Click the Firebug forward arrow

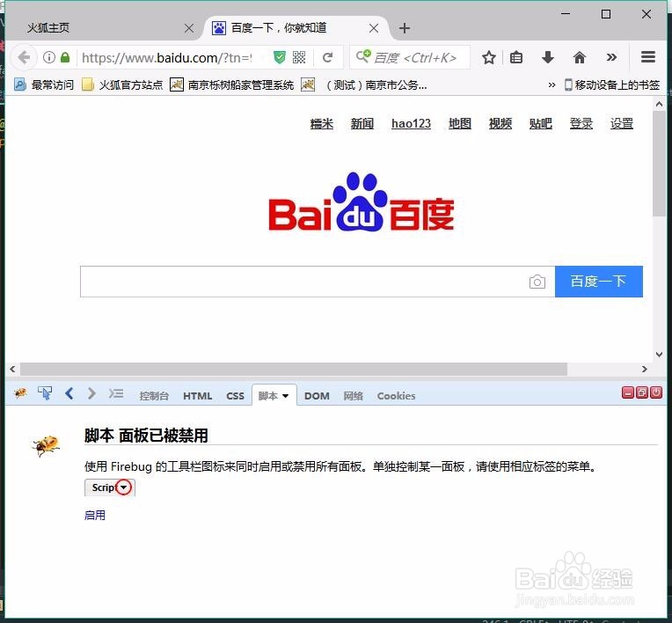tap(91, 393)
